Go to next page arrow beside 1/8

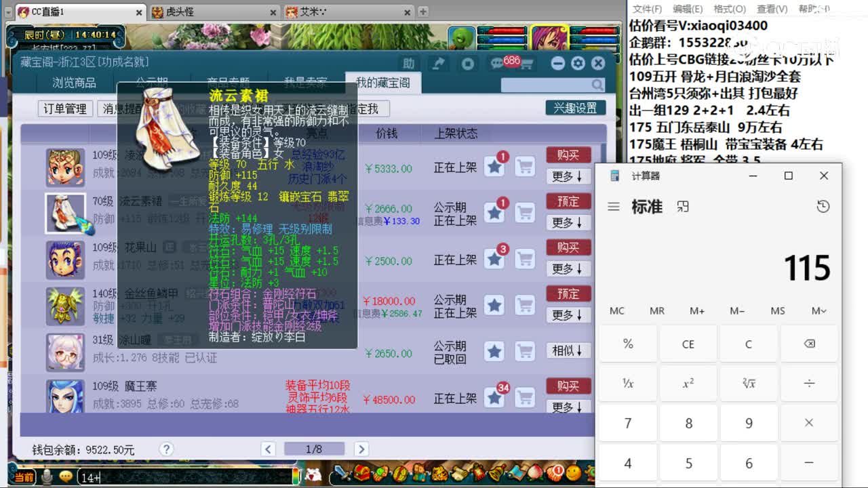[361, 449]
